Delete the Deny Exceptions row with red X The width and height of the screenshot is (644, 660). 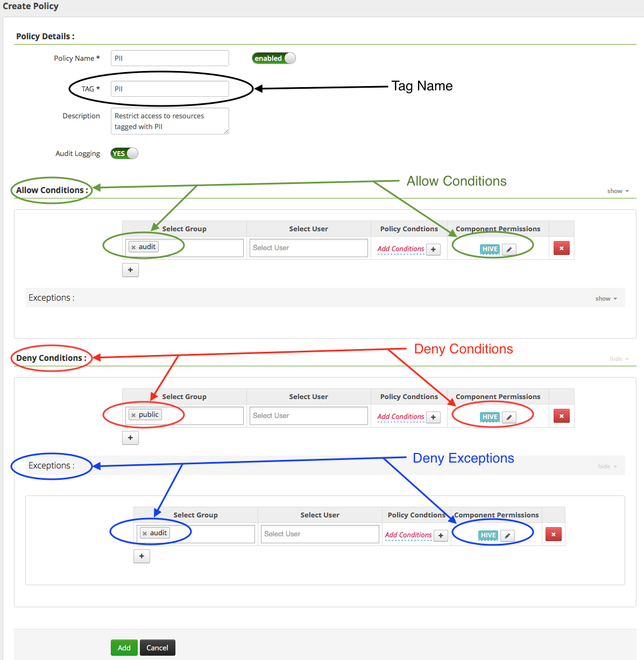click(x=553, y=535)
